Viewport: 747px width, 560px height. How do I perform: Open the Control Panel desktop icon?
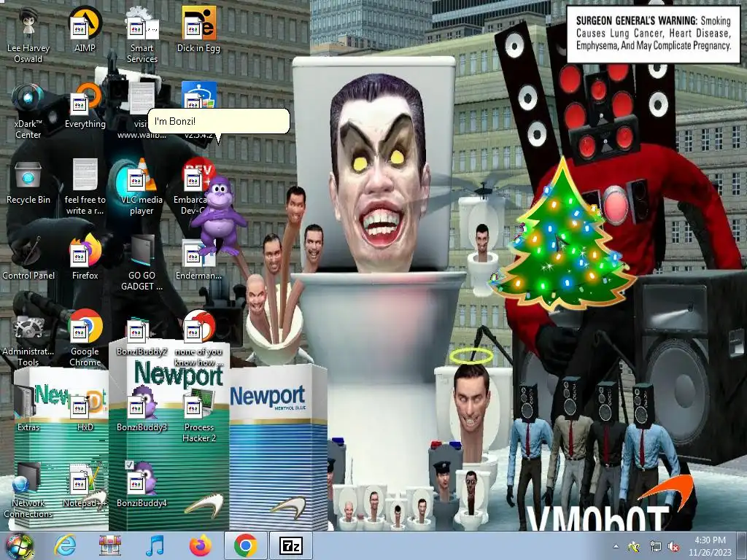[28, 257]
